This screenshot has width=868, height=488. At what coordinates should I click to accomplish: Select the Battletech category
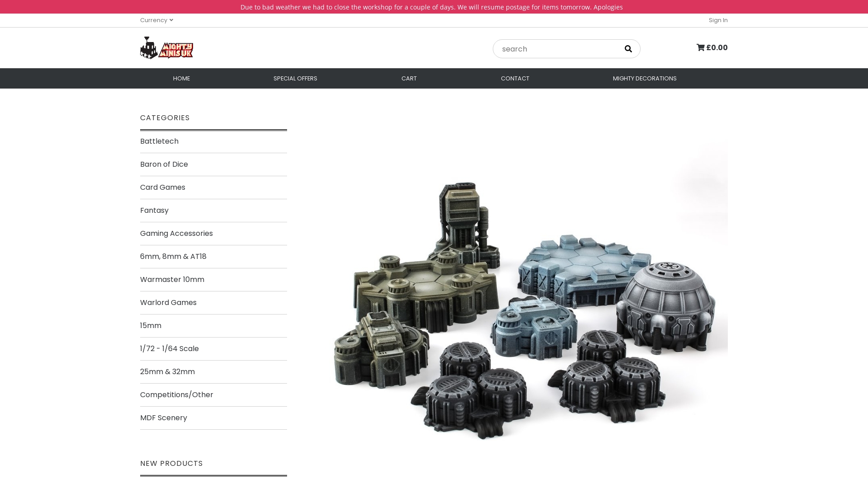[x=159, y=141]
